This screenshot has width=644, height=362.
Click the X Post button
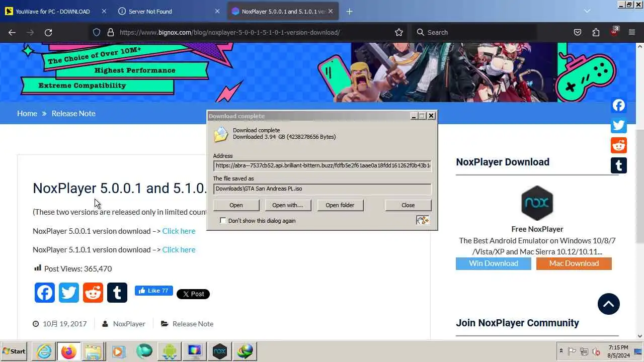point(193,294)
